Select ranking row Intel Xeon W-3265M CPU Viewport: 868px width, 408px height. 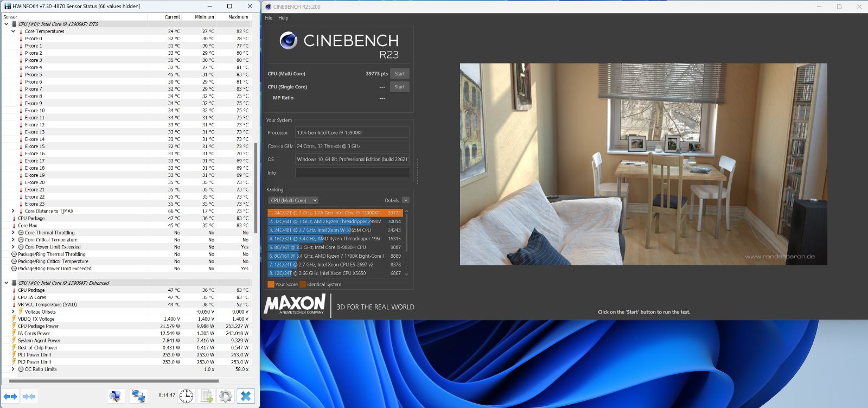(x=335, y=230)
